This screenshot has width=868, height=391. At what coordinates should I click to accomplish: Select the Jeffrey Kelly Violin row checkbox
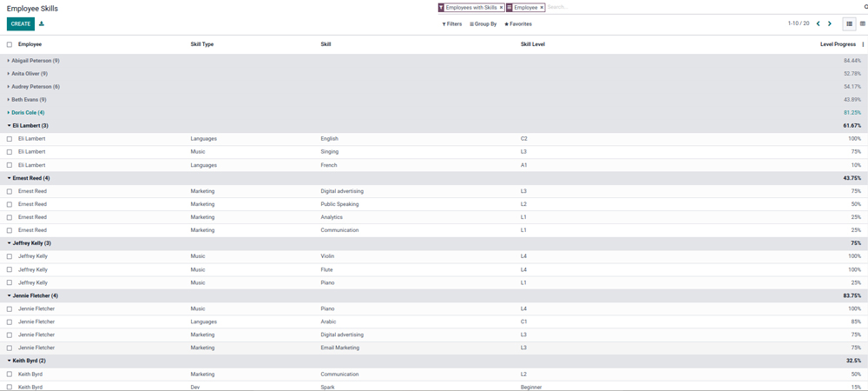[x=10, y=256]
